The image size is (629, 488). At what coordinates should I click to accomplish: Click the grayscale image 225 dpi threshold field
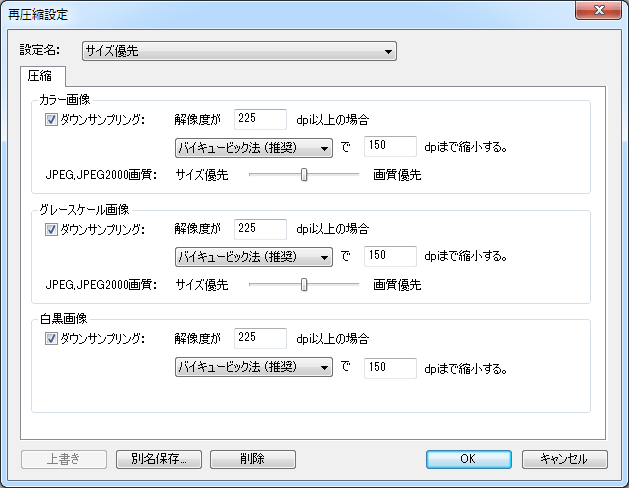260,229
